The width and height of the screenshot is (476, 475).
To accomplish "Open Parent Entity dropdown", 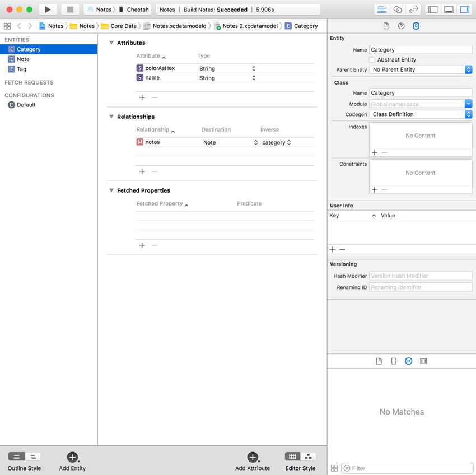I will [421, 69].
